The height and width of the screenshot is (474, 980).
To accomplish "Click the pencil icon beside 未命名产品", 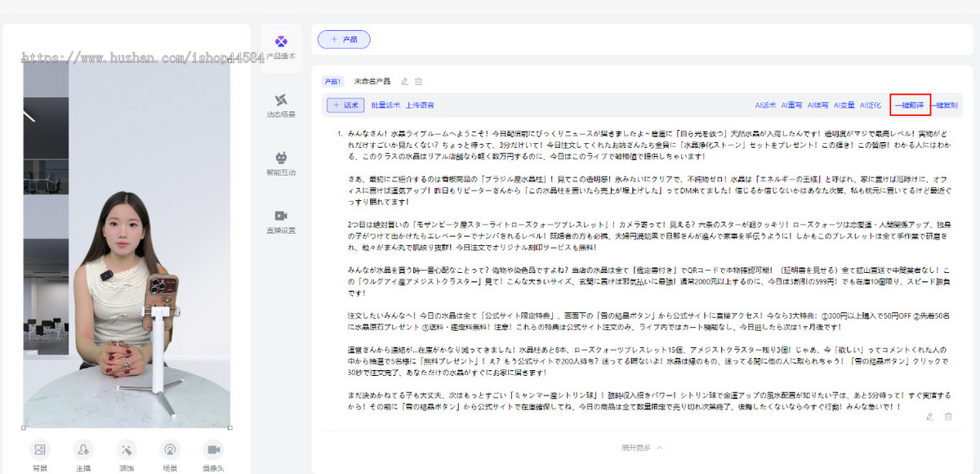I will (x=404, y=81).
